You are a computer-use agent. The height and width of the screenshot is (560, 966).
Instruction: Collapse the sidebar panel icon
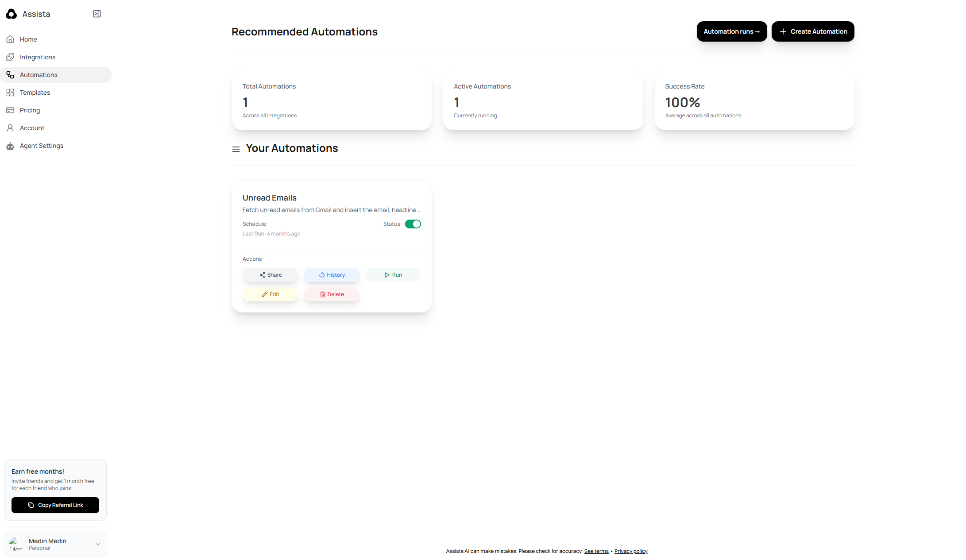pos(97,14)
